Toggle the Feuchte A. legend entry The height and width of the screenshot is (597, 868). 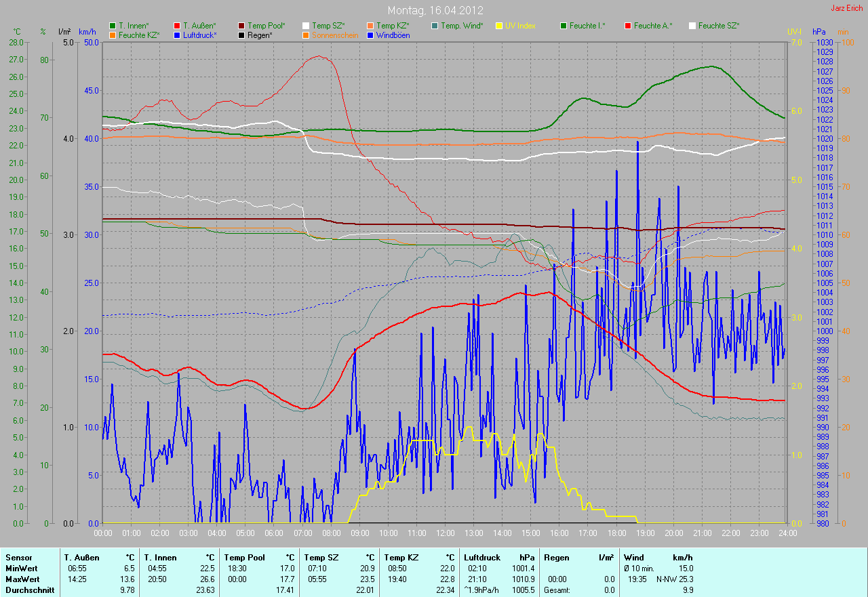click(x=652, y=26)
